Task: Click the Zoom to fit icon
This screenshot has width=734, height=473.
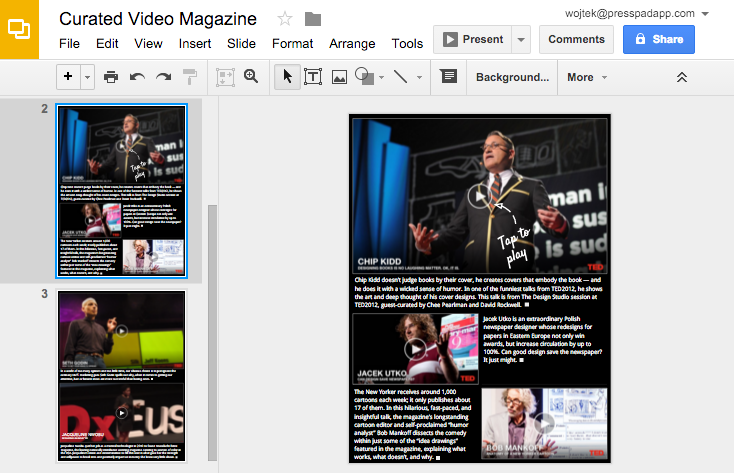Action: tap(225, 77)
